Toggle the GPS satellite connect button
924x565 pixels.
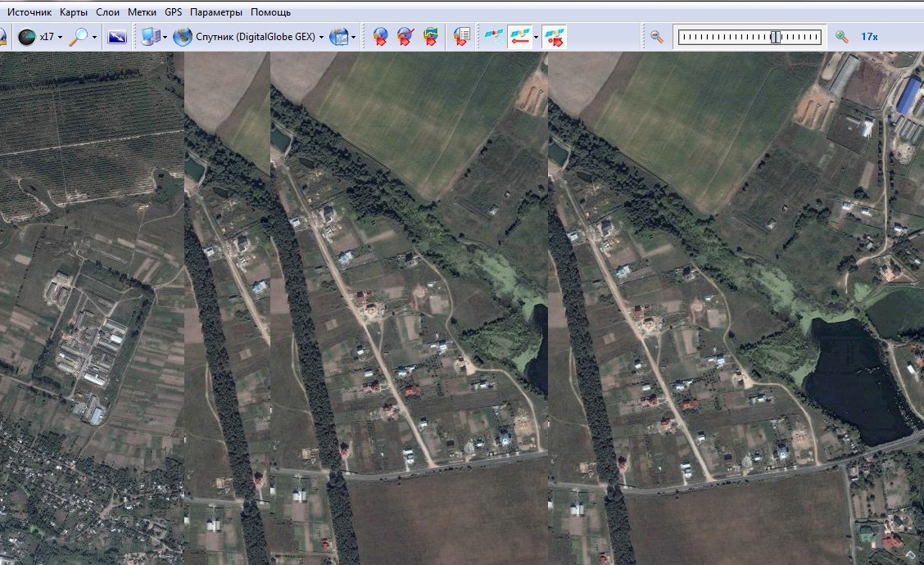493,37
